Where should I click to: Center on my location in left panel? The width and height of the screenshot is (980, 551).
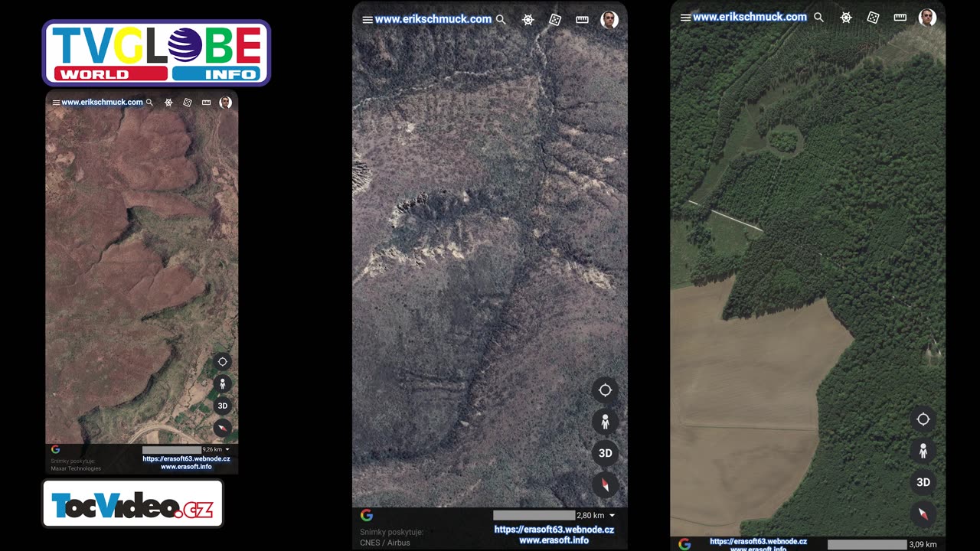(x=223, y=362)
